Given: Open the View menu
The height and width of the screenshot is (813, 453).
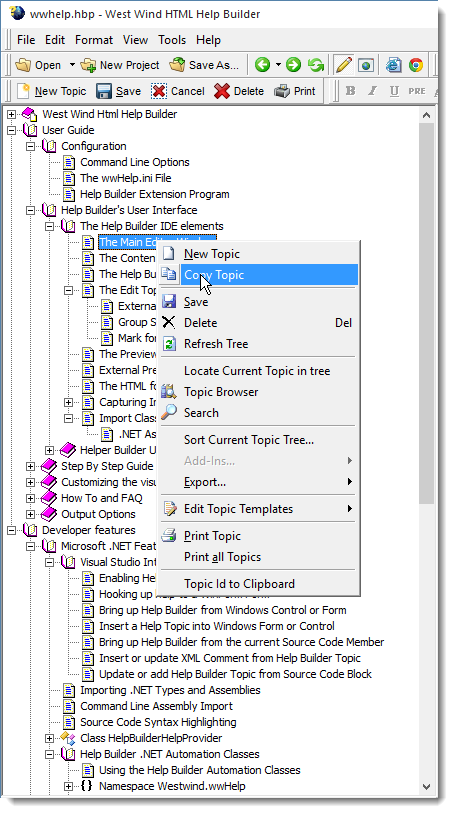Looking at the screenshot, I should point(135,40).
